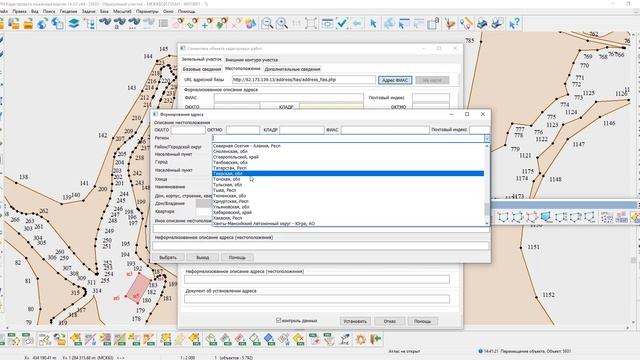Open the Поиск menu

[49, 11]
